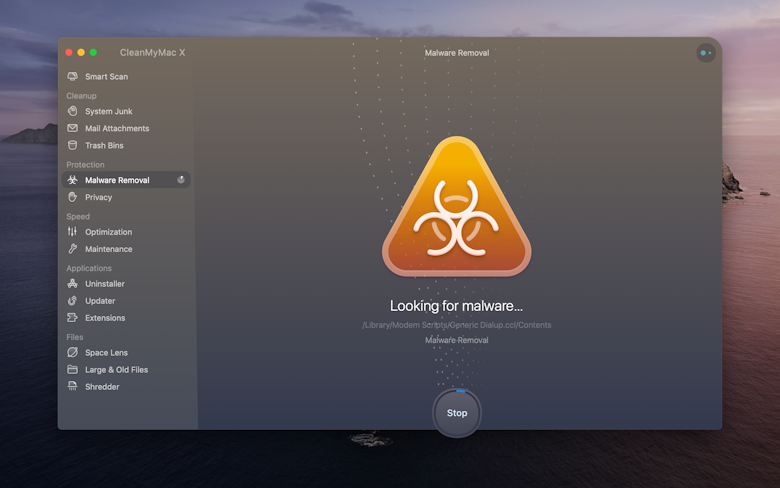
Task: Click the System Junk icon
Action: pos(73,111)
